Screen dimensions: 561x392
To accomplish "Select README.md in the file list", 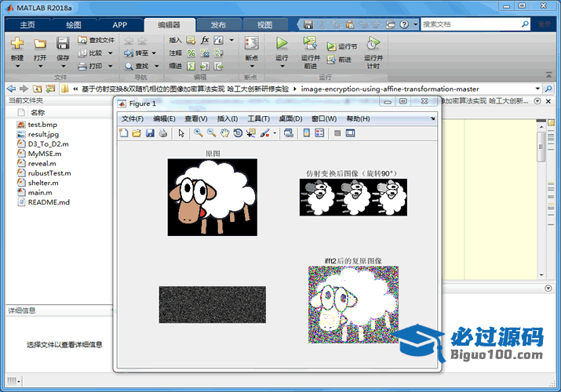I will click(49, 202).
